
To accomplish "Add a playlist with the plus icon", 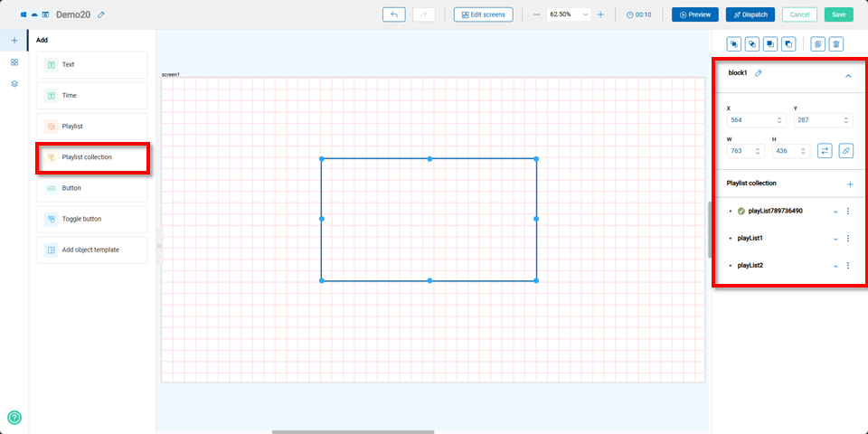I will pos(849,184).
